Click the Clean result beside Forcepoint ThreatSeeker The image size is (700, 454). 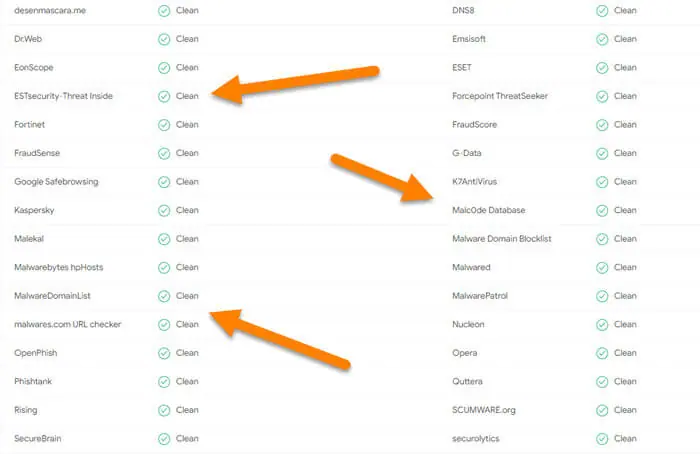point(625,96)
